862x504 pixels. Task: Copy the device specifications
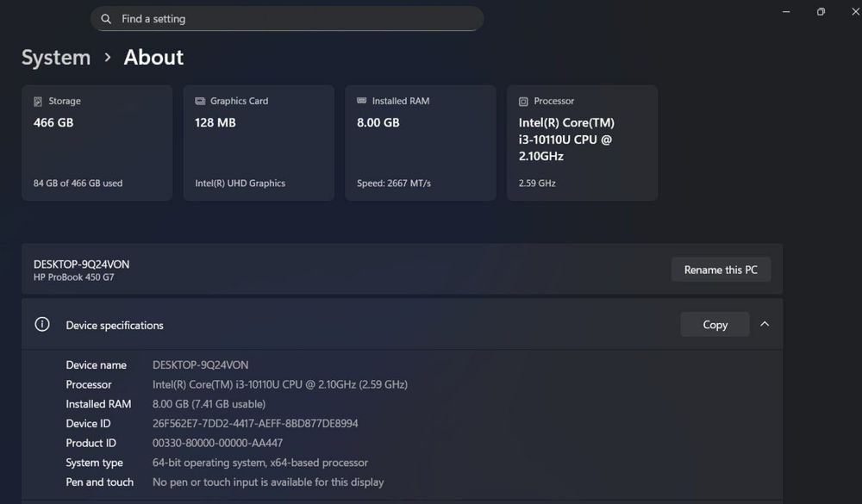[x=715, y=325]
